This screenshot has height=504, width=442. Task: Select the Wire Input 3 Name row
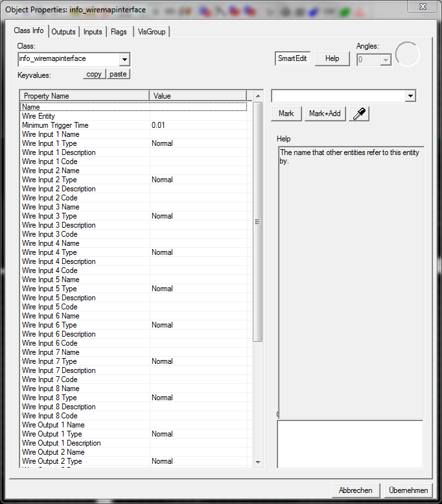coord(134,207)
